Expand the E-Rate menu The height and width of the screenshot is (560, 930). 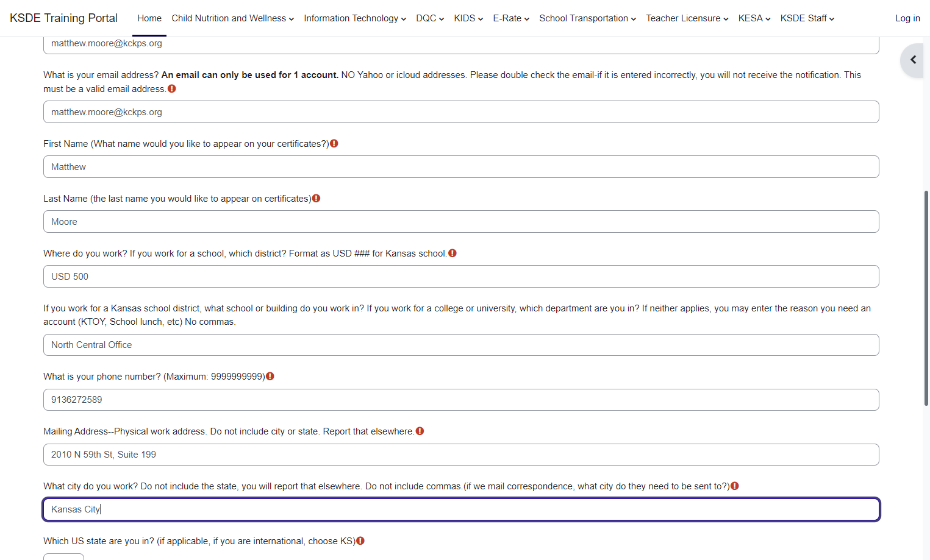tap(511, 18)
